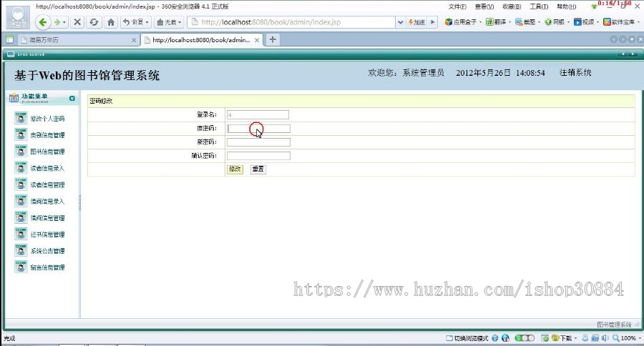Click the 恢复 restore button
This screenshot has height=346, width=644.
click(134, 22)
